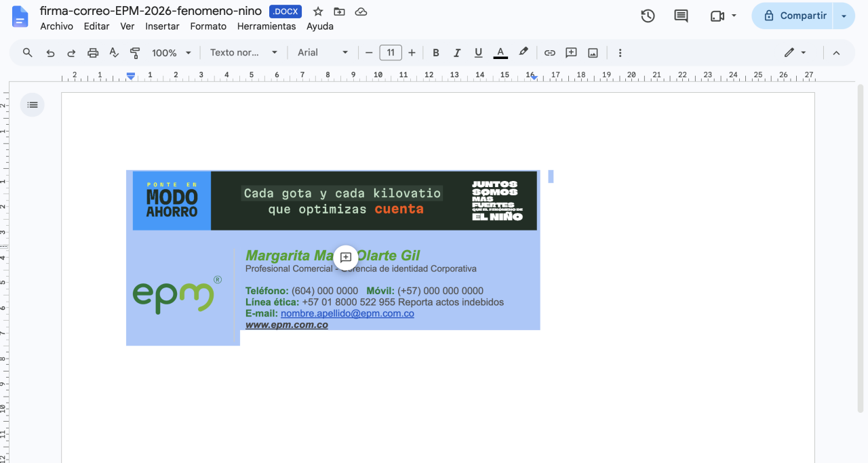Open the Archivo menu

tap(56, 26)
